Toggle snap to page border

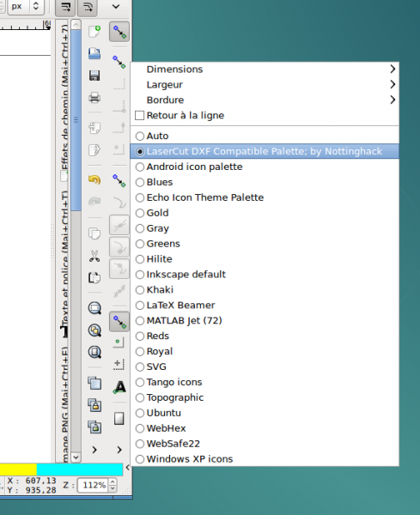pyautogui.click(x=119, y=419)
